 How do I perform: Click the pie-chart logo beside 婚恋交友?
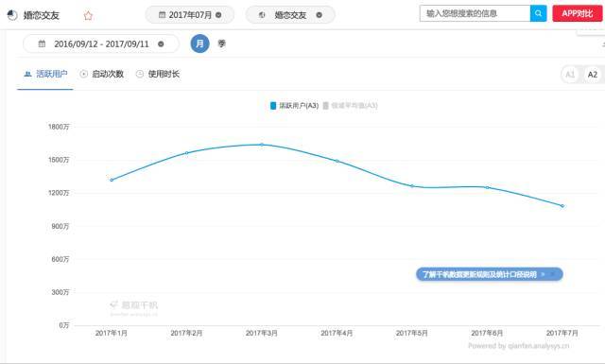(12, 15)
